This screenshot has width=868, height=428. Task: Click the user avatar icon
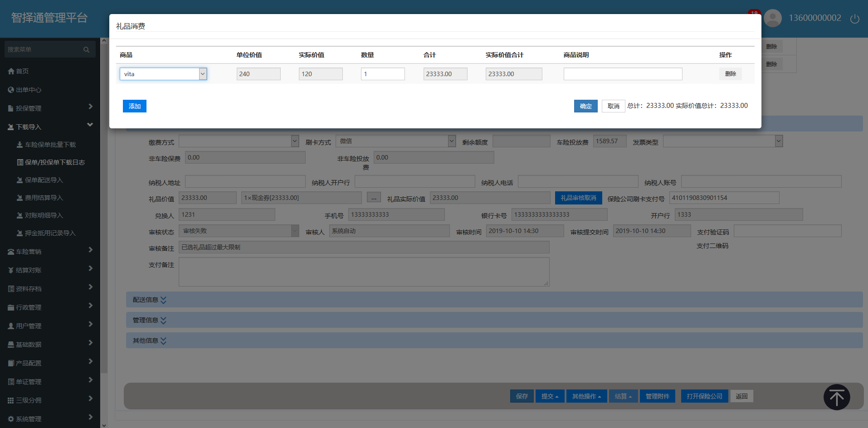point(772,18)
